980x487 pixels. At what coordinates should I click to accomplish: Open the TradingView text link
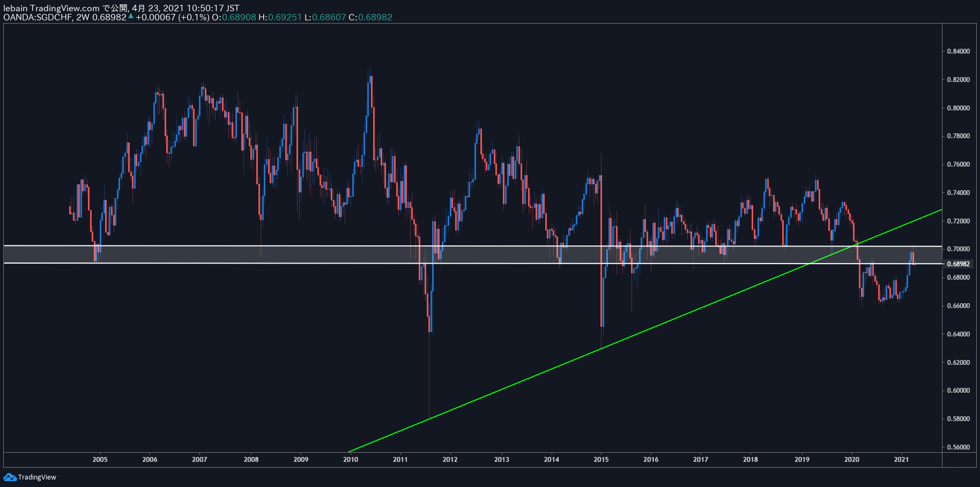click(37, 477)
